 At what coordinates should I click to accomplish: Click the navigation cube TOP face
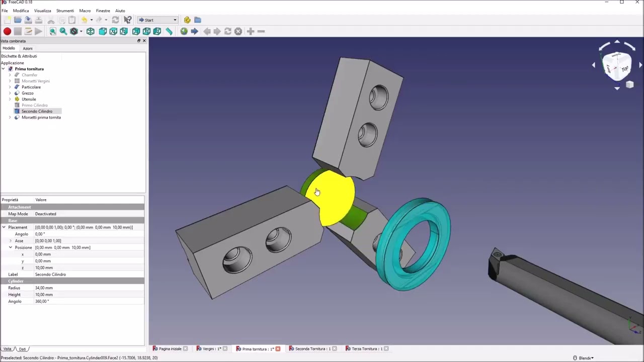[624, 69]
